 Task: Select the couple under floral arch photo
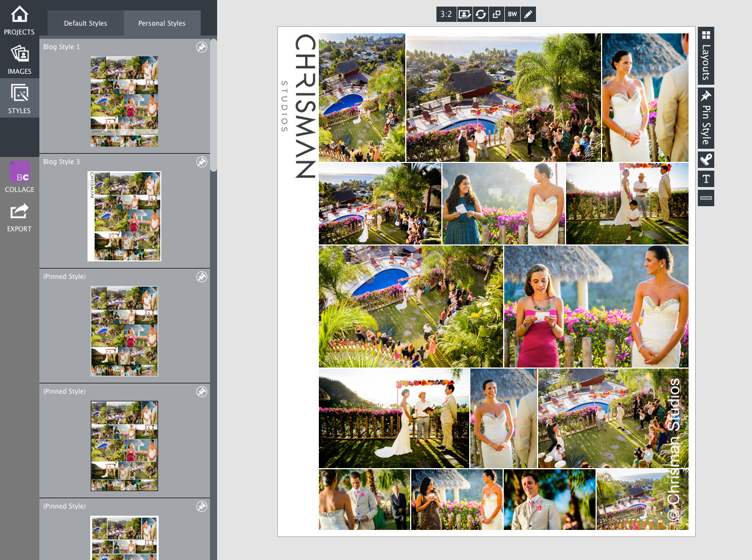pos(394,418)
